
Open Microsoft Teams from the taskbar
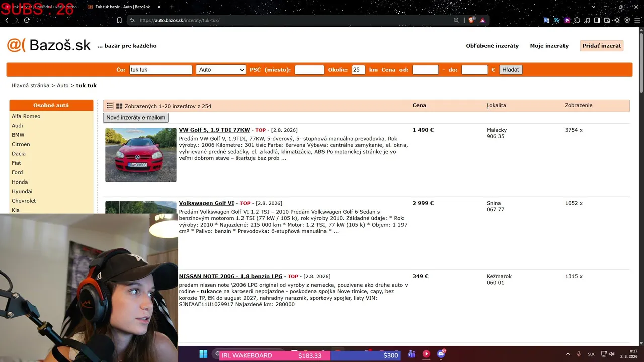pyautogui.click(x=411, y=354)
